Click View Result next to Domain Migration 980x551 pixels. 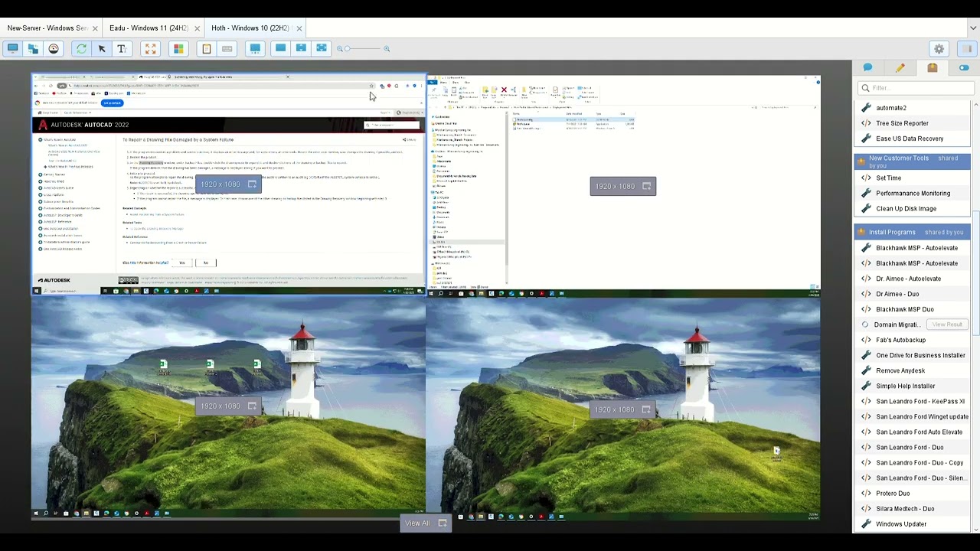click(x=947, y=324)
